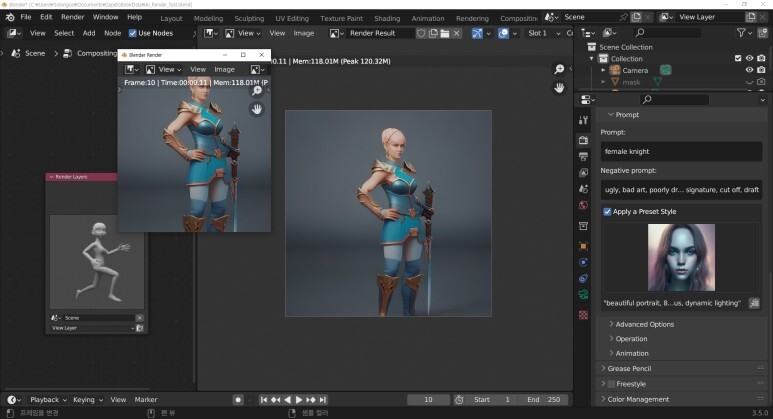
Task: Click the pin scene icon in top bar
Action: tap(624, 17)
